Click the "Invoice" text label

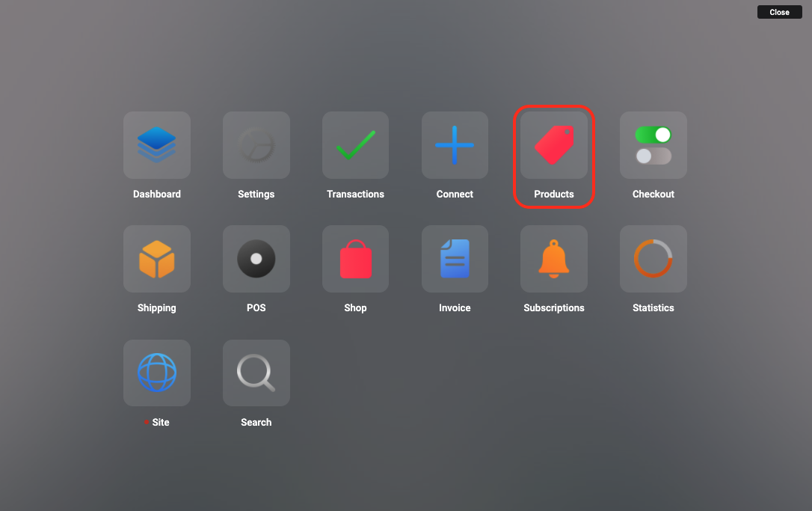[455, 307]
